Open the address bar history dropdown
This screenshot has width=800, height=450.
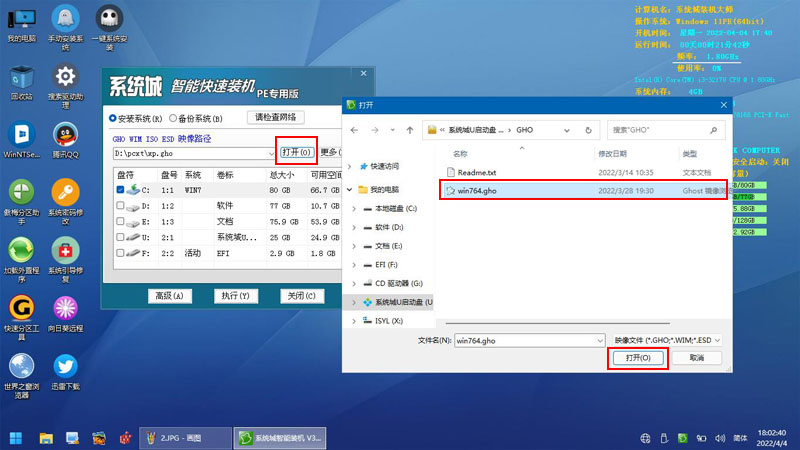click(x=566, y=130)
